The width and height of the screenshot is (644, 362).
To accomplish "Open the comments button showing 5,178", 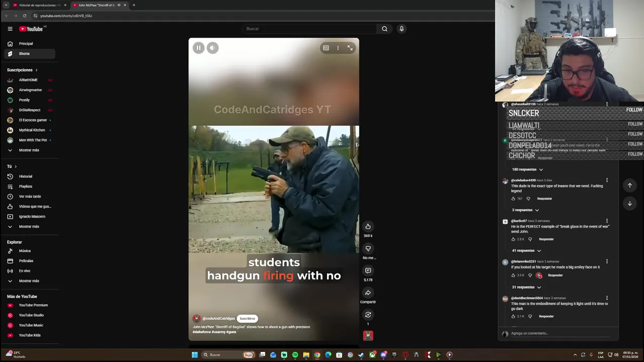I will point(368,270).
